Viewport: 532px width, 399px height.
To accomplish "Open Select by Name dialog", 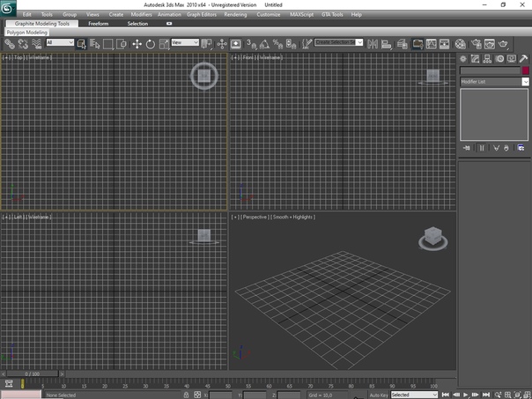I will tap(94, 44).
